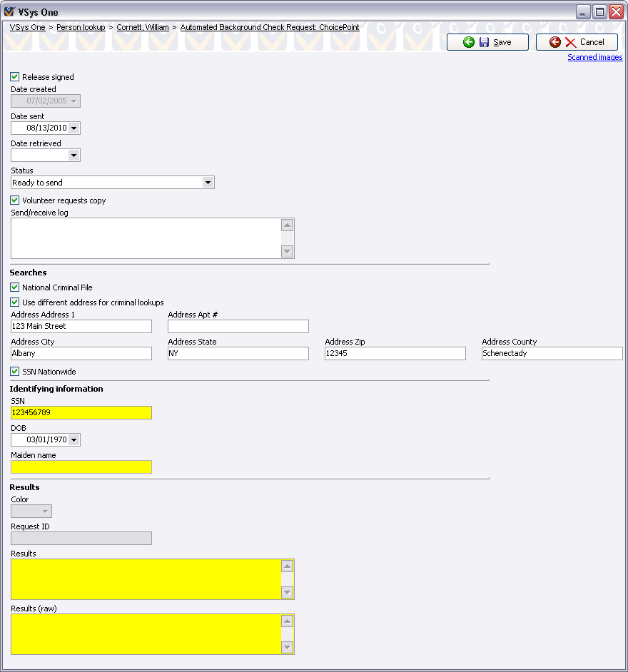Click the Save button

coord(487,42)
